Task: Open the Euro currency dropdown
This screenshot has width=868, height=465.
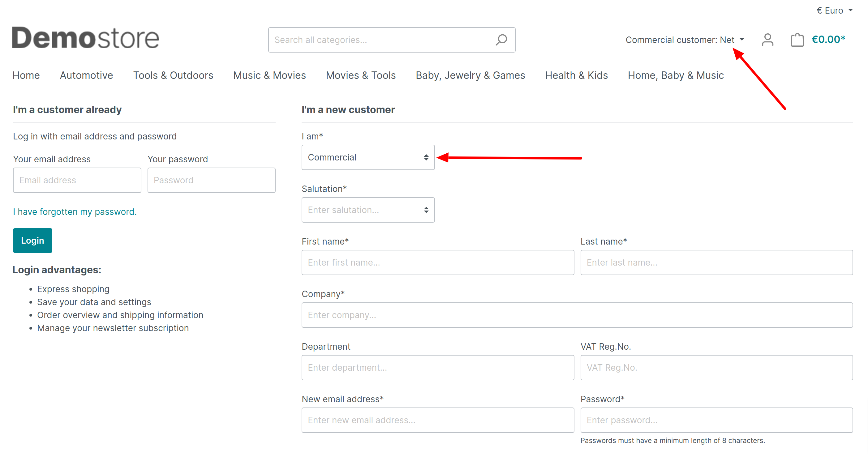Action: click(x=834, y=11)
